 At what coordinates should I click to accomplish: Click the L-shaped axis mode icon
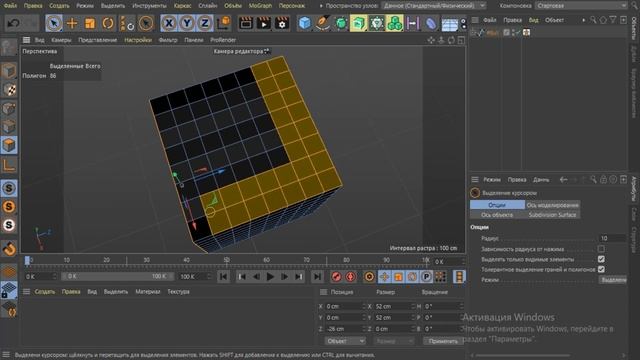(9, 164)
